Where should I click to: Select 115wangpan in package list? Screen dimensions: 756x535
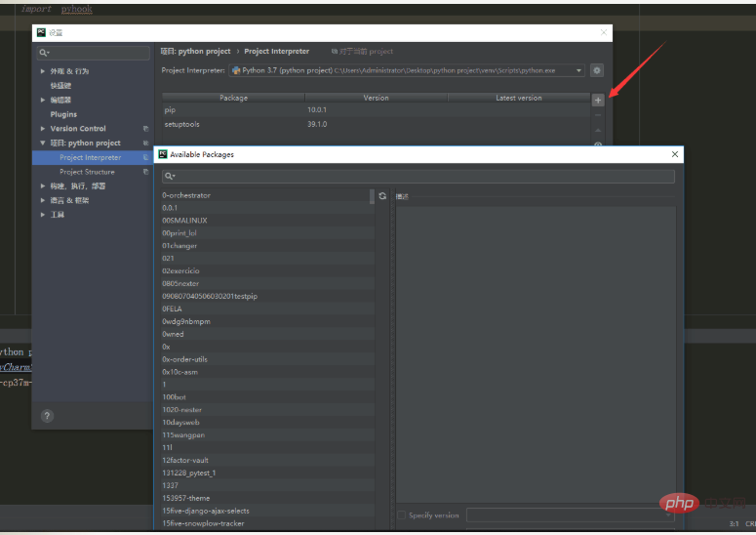pos(267,435)
